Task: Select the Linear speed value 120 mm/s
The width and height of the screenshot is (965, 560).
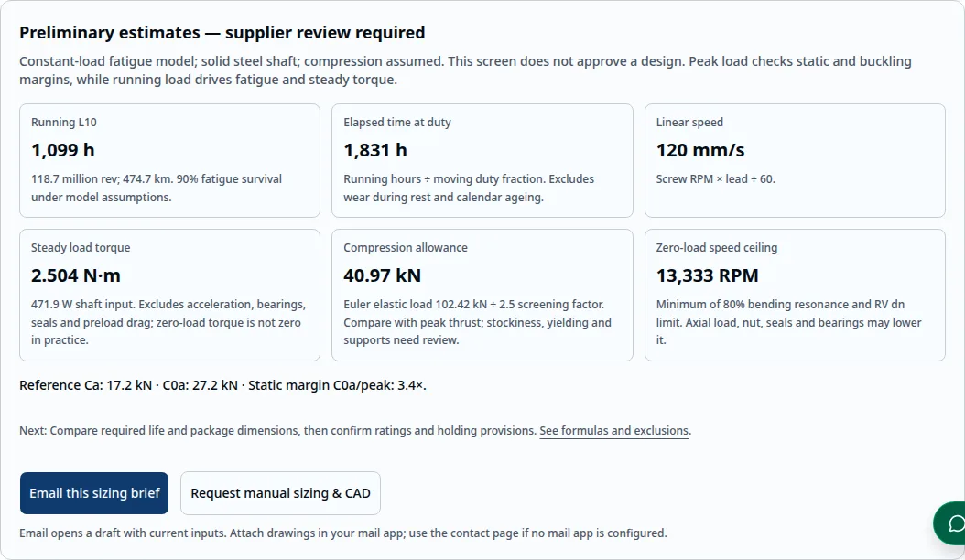Action: tap(700, 150)
